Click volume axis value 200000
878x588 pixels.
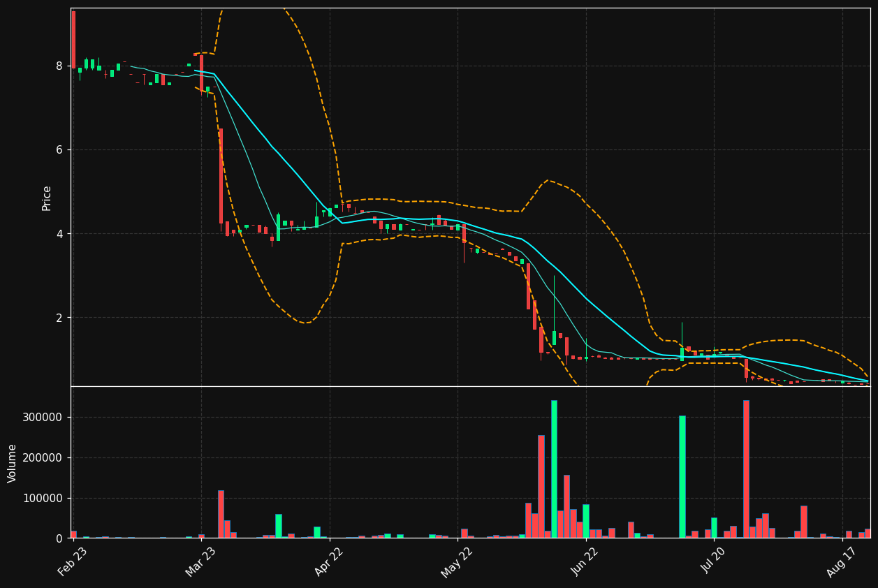click(43, 458)
